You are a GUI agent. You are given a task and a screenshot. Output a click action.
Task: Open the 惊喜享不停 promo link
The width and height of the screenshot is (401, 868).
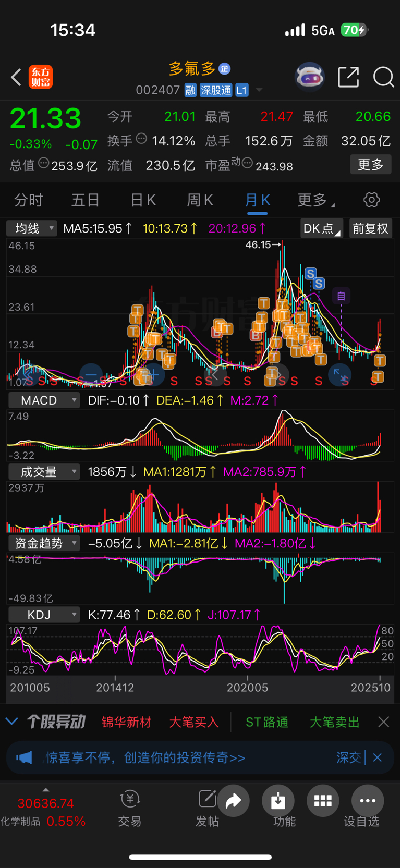point(145,757)
